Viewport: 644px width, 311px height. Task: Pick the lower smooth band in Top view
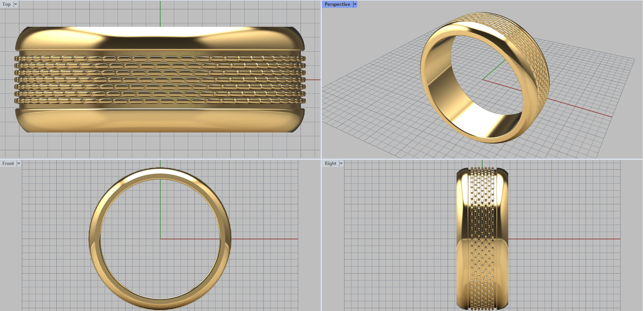click(x=160, y=120)
